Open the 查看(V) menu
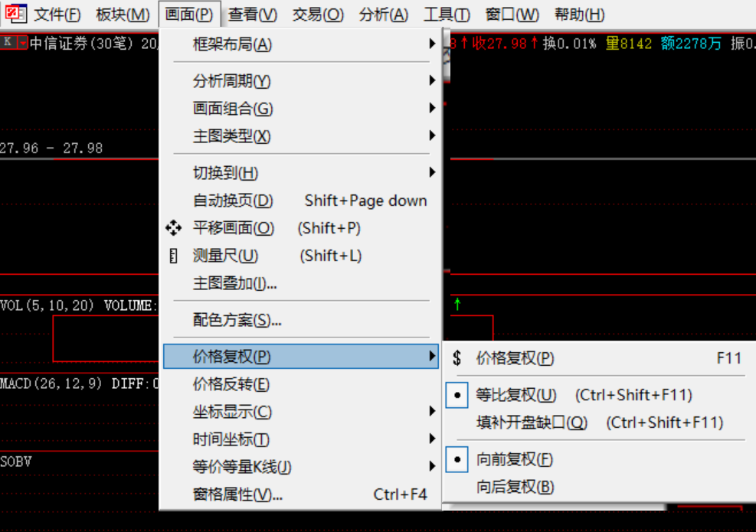The image size is (756, 532). pos(253,15)
